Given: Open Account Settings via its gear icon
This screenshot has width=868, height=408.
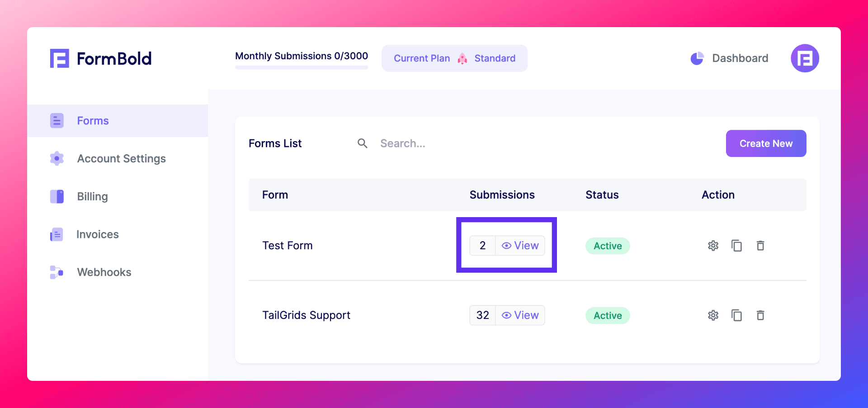Looking at the screenshot, I should 57,158.
